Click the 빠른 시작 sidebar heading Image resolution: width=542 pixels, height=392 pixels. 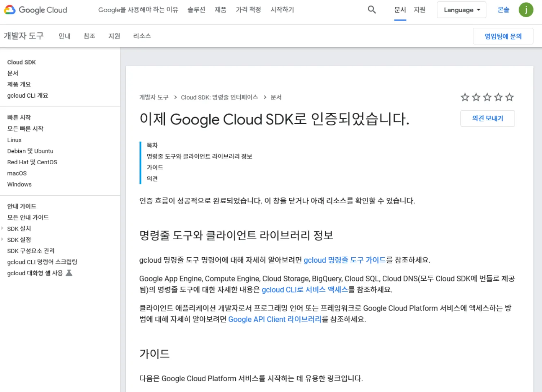click(19, 117)
